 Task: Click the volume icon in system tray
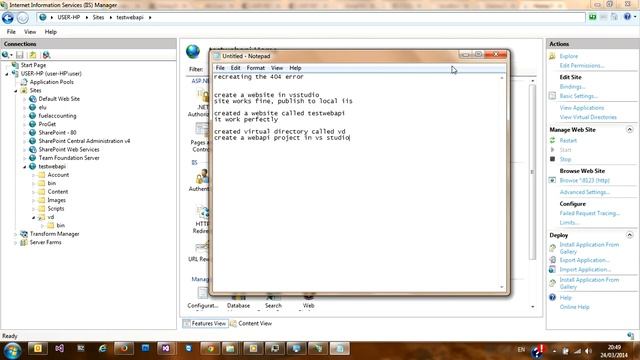pos(588,351)
